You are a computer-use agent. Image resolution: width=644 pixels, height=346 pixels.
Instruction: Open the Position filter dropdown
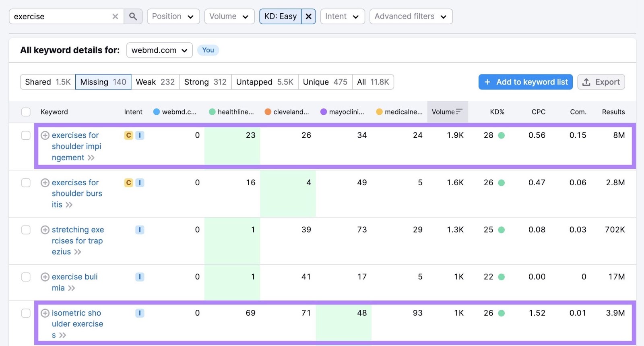coord(173,17)
